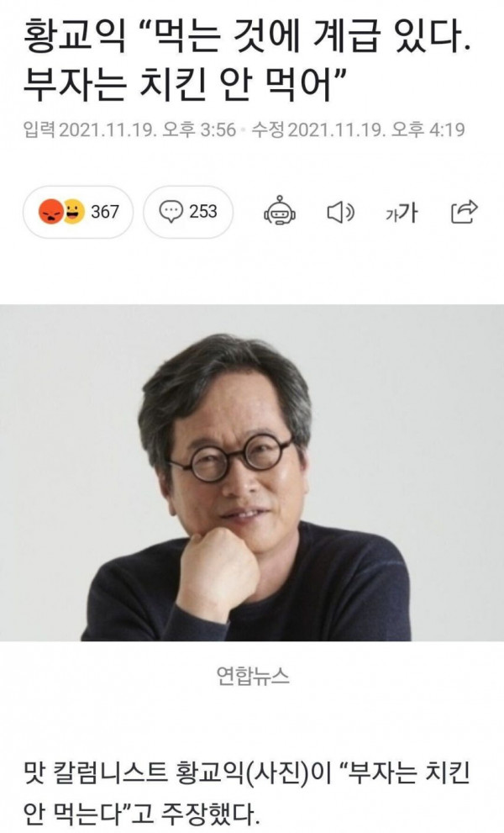The width and height of the screenshot is (504, 833).
Task: Tap the 연합뉴스 photo caption
Action: (x=253, y=676)
